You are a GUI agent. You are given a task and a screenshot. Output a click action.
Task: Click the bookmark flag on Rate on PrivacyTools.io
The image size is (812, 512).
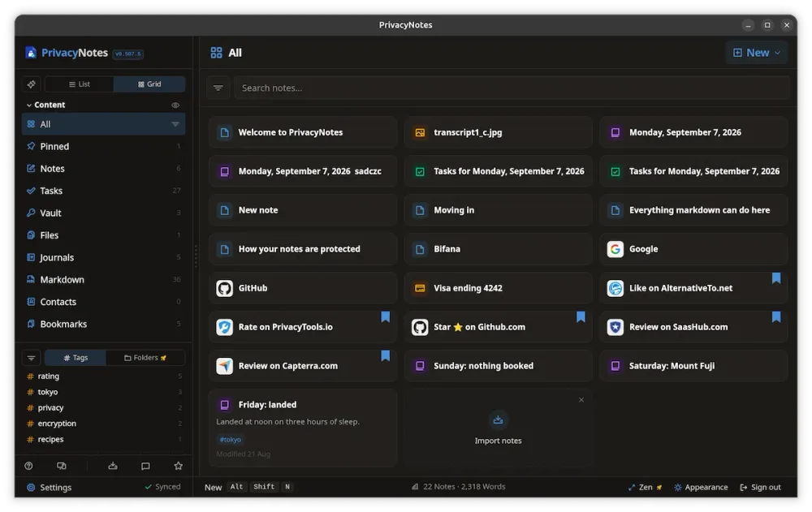385,316
